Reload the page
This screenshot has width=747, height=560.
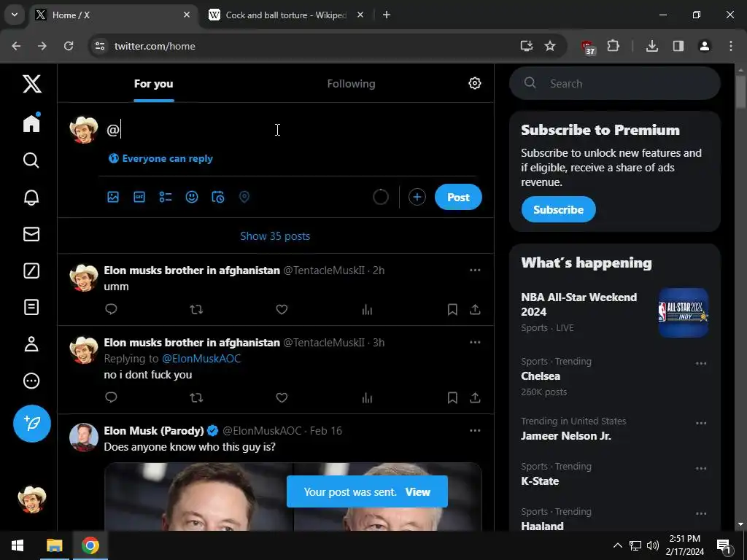coord(69,46)
